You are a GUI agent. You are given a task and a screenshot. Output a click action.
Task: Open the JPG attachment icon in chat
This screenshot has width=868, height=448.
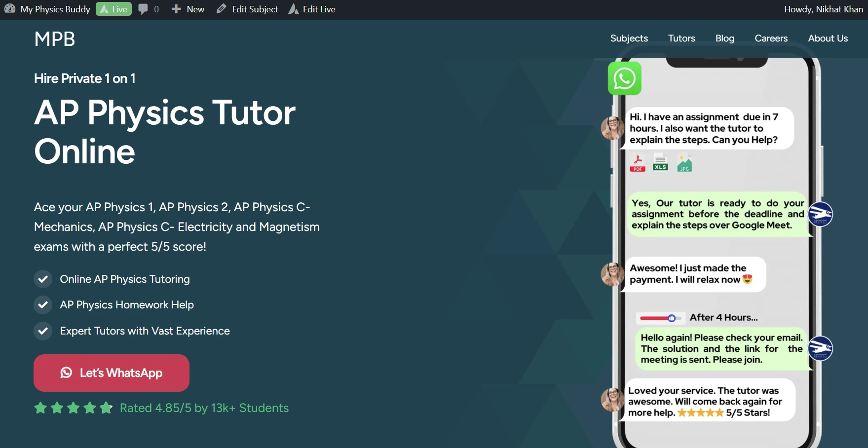click(684, 163)
